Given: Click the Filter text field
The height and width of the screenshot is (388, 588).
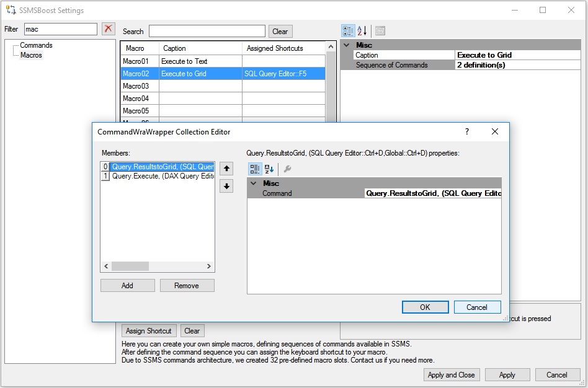Looking at the screenshot, I should [61, 29].
